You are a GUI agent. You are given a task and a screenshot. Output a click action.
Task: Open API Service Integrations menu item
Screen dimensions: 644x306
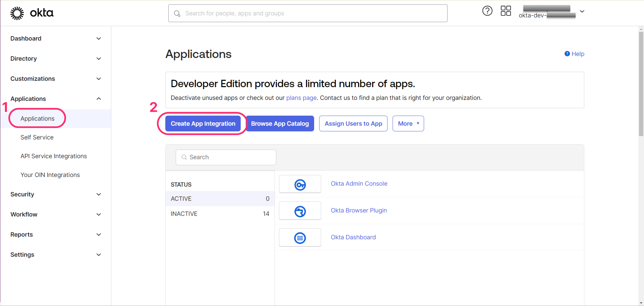53,156
